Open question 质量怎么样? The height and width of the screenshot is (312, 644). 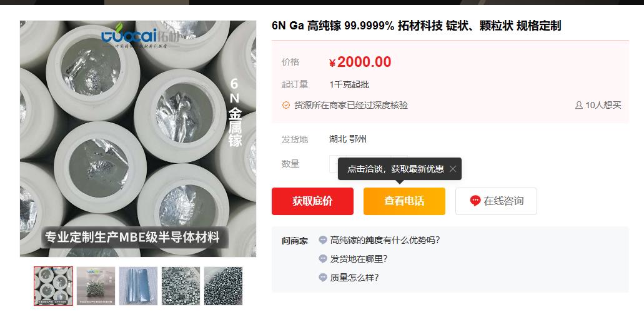[354, 278]
